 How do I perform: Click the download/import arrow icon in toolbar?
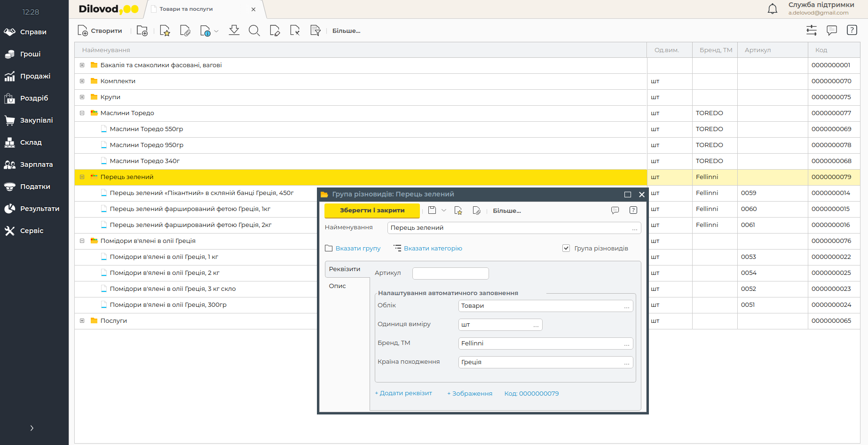coord(234,31)
